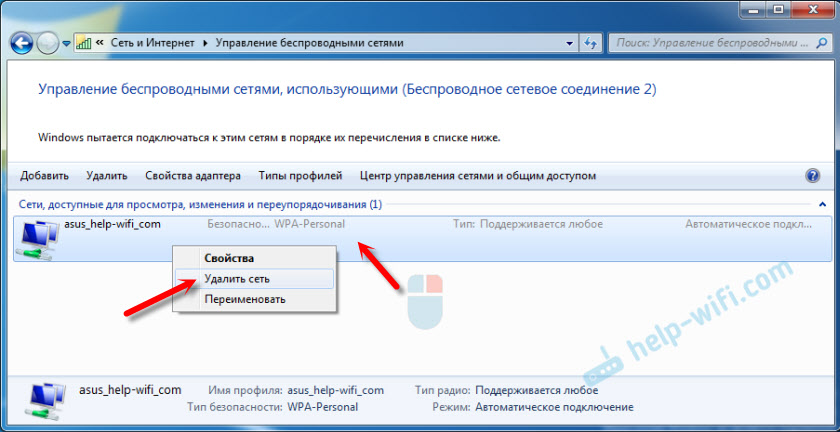Image resolution: width=840 pixels, height=432 pixels.
Task: Click 'Управление беспроводными сетями' breadcrumb
Action: 310,43
